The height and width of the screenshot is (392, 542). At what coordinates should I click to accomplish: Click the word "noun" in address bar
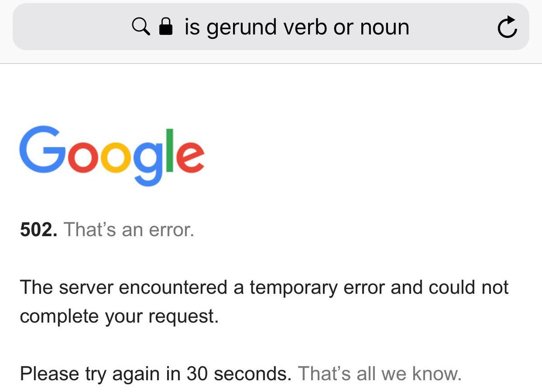(x=385, y=28)
